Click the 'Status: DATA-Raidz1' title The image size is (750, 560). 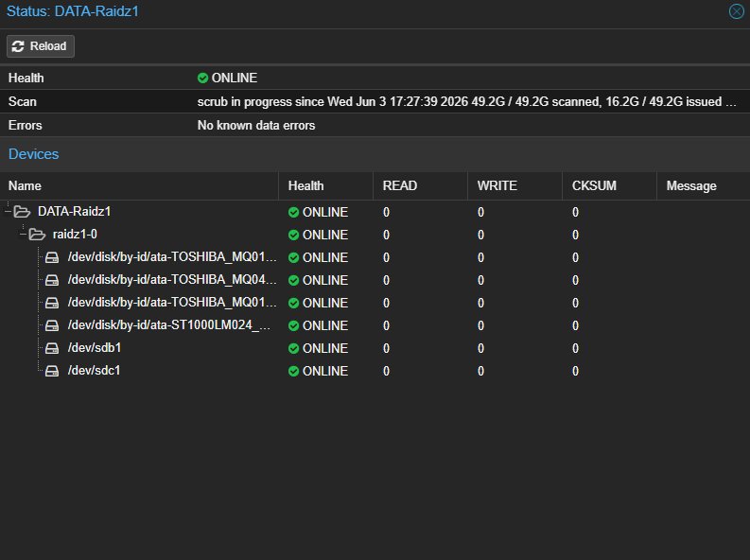coord(73,11)
